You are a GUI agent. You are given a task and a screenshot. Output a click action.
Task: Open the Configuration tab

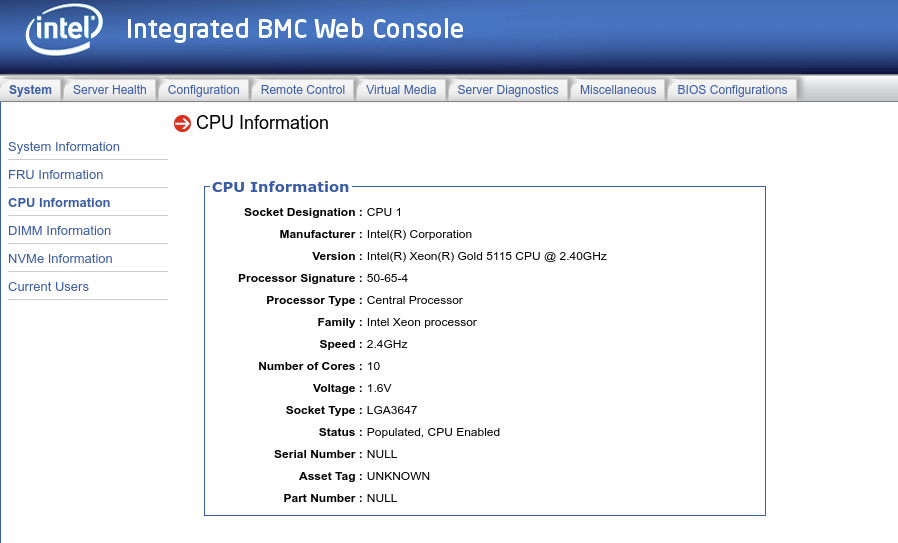[x=203, y=90]
